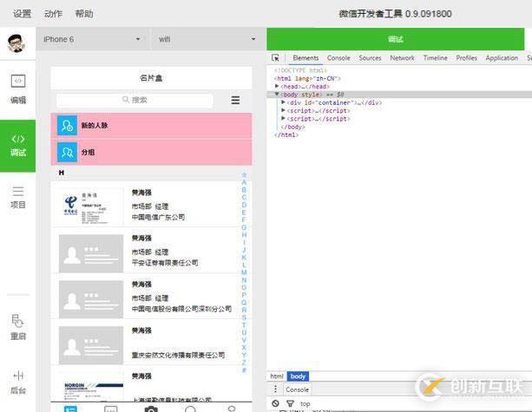The width and height of the screenshot is (532, 412).
Task: Click the 搜索 search input field
Action: point(135,100)
